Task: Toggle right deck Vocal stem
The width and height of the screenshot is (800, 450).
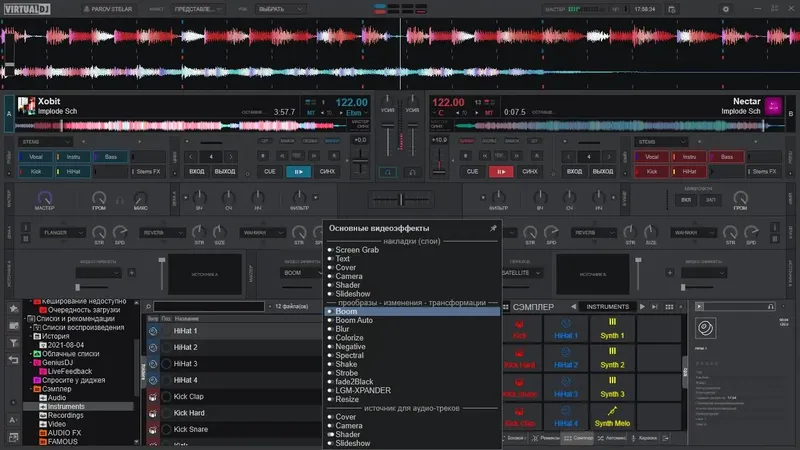Action: [652, 157]
